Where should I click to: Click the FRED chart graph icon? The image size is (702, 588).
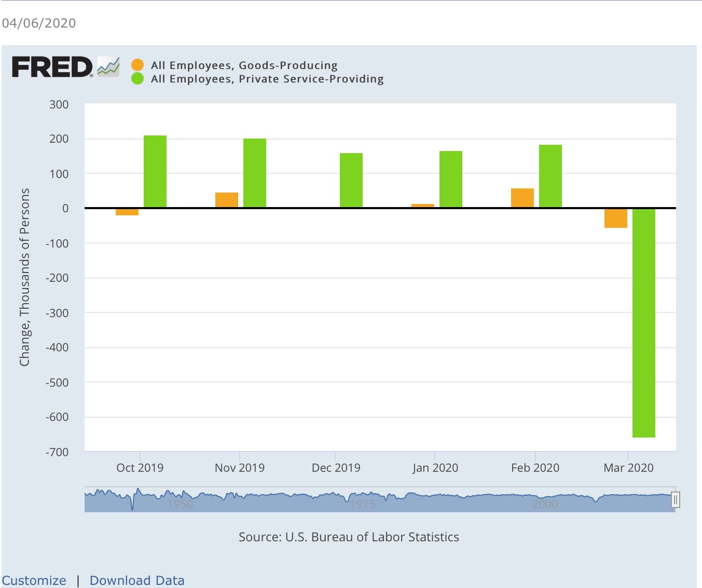pos(108,67)
